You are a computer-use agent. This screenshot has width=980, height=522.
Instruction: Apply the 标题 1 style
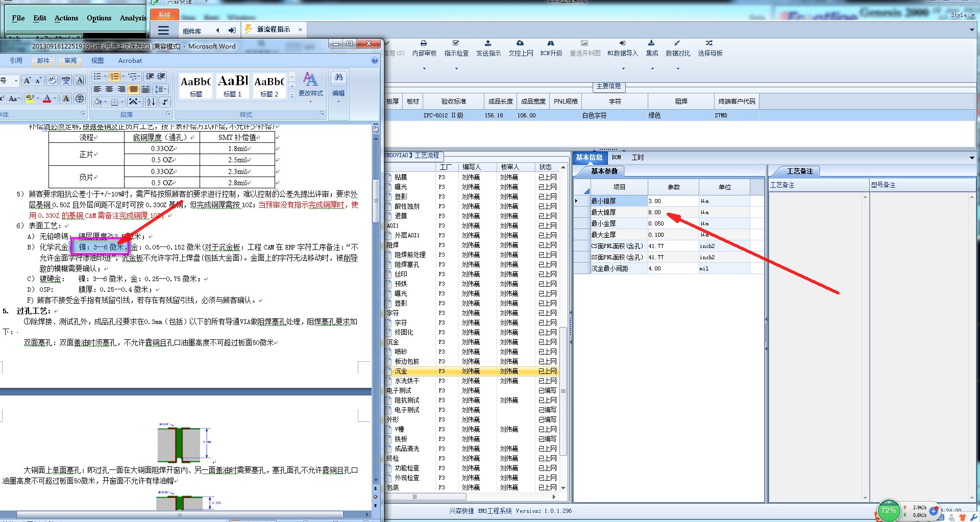[232, 86]
